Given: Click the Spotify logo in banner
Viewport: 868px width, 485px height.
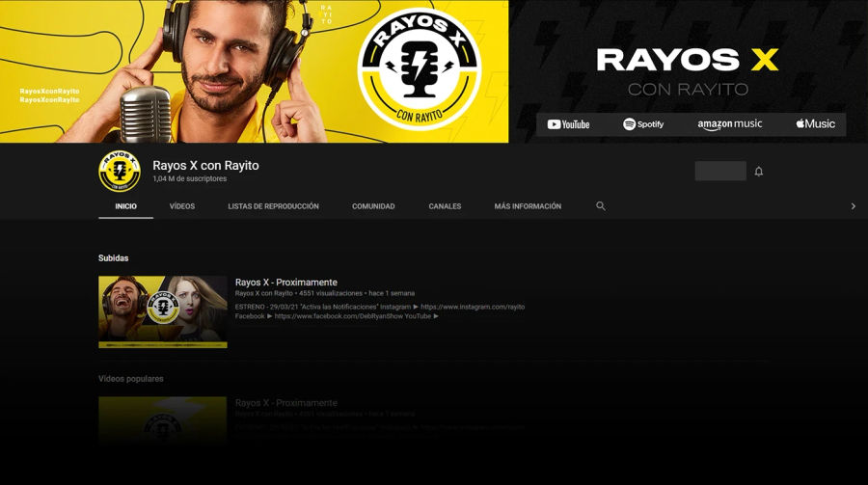Looking at the screenshot, I should click(x=643, y=124).
